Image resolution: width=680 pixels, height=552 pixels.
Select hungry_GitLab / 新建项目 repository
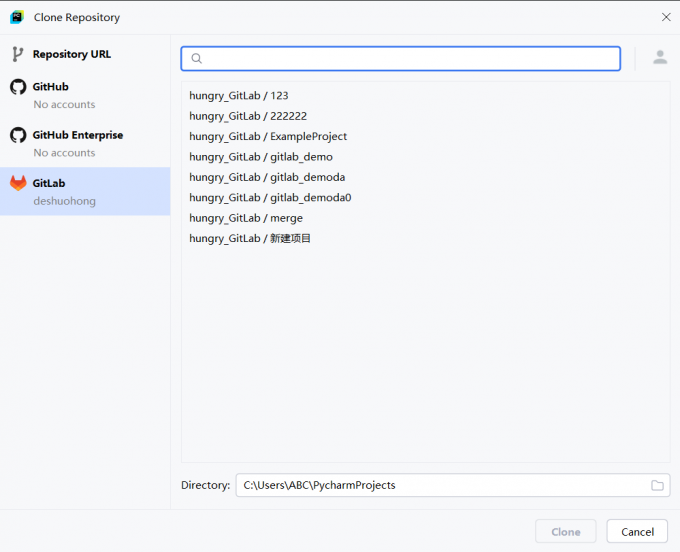click(250, 238)
